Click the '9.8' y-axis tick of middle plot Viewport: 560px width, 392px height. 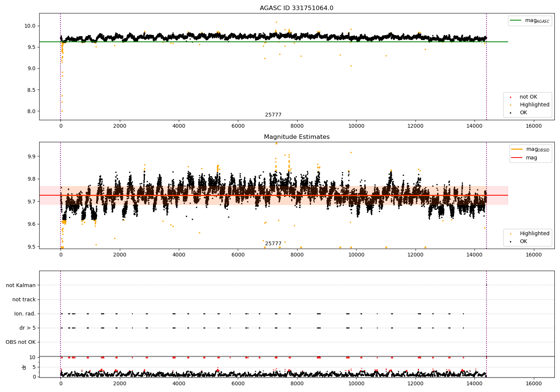(32, 179)
